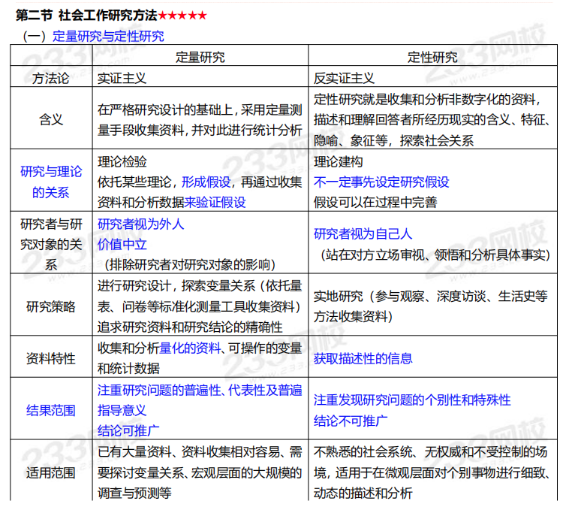Click the text 调查与预测等
The width and height of the screenshot is (572, 513).
(134, 493)
